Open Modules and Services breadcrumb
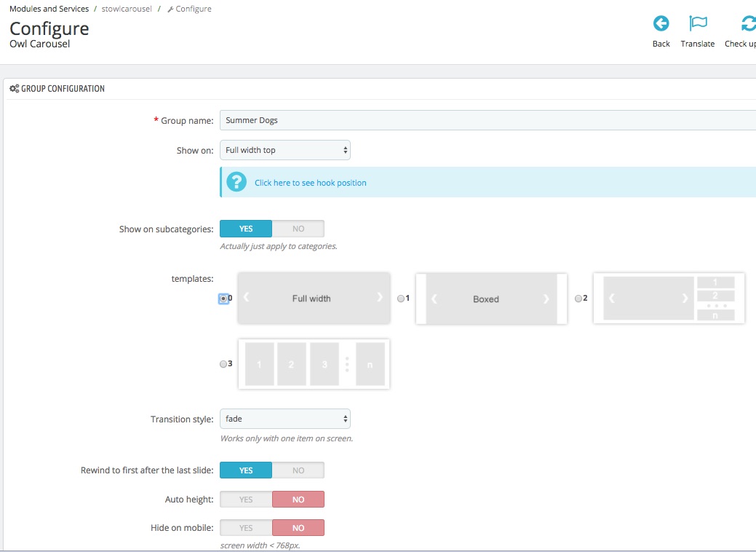This screenshot has width=756, height=552. [49, 9]
